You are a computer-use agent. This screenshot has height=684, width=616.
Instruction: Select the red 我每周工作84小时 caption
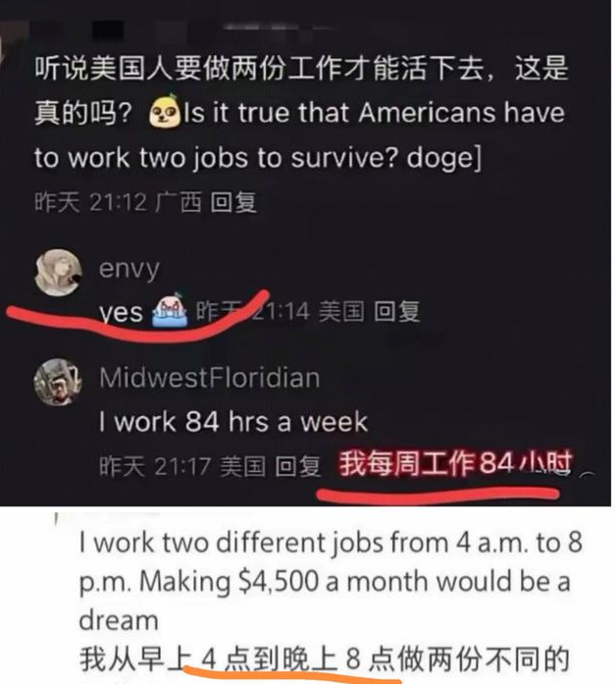coord(455,464)
